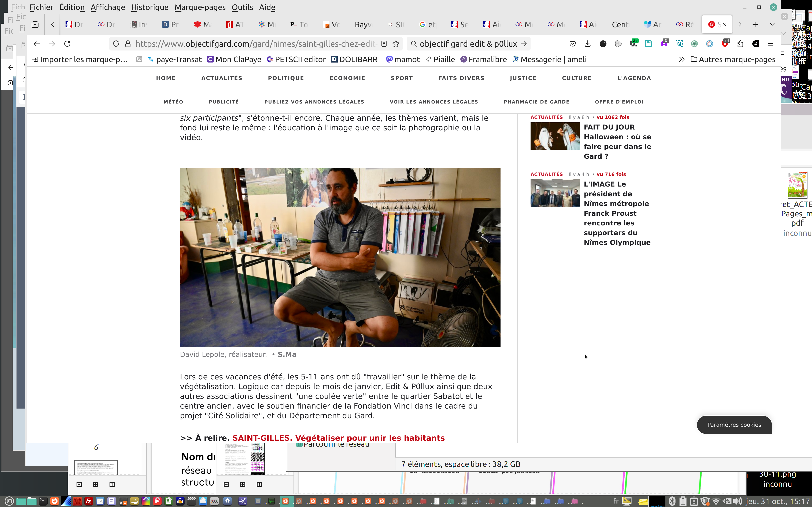Open the Pocket save icon
Viewport: 812px width, 507px height.
pos(572,44)
